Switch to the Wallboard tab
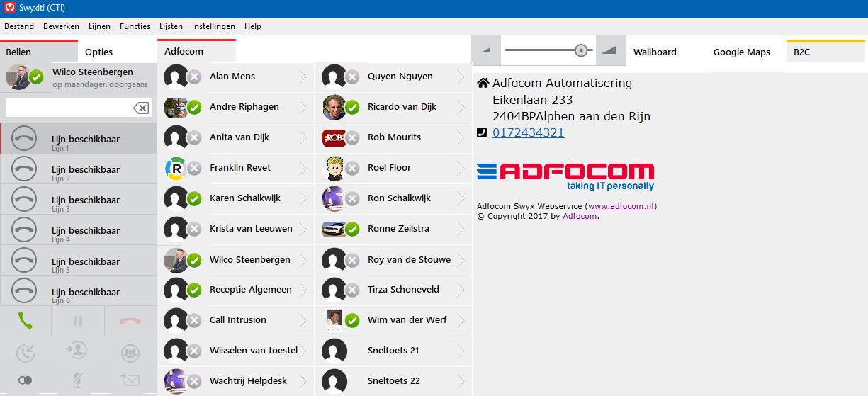868x396 pixels. (655, 52)
